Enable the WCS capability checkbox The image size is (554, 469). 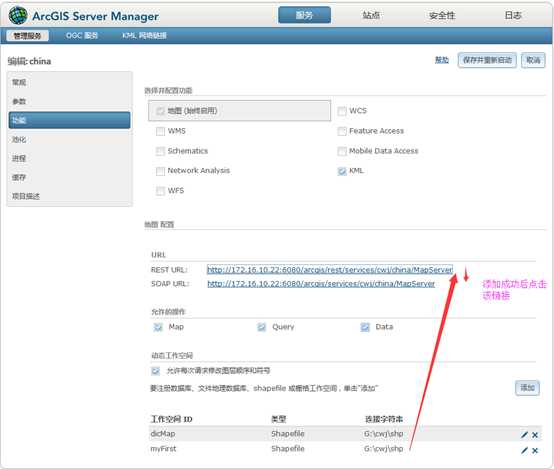click(x=342, y=111)
